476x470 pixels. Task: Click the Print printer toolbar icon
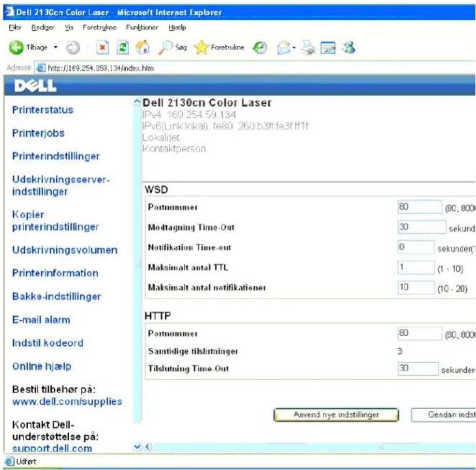[308, 48]
